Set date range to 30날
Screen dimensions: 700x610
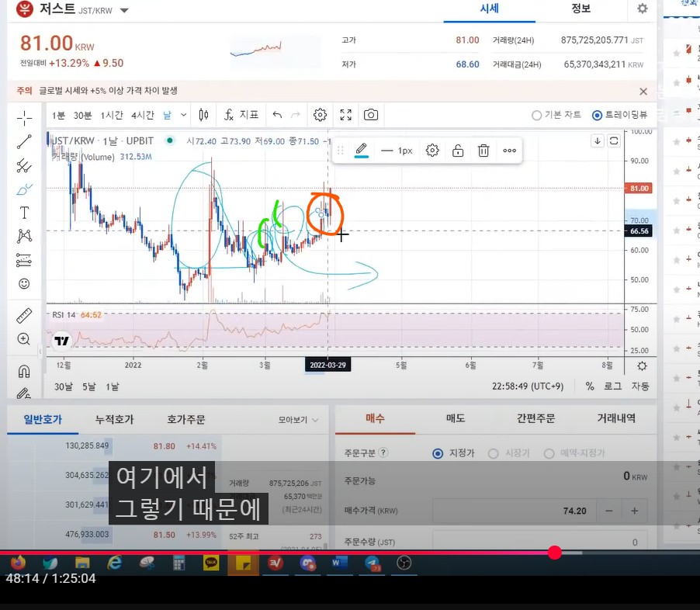(x=64, y=386)
